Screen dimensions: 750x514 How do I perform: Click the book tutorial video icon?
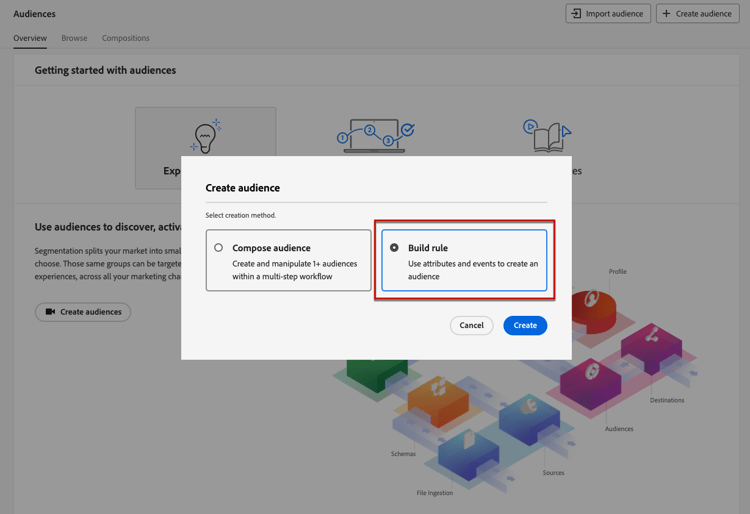[x=547, y=136]
